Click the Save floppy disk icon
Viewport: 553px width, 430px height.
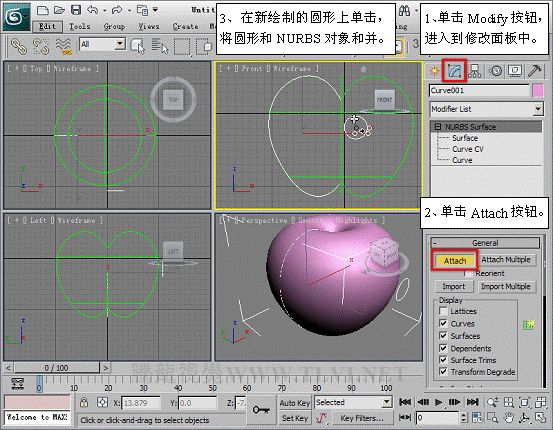coord(76,10)
